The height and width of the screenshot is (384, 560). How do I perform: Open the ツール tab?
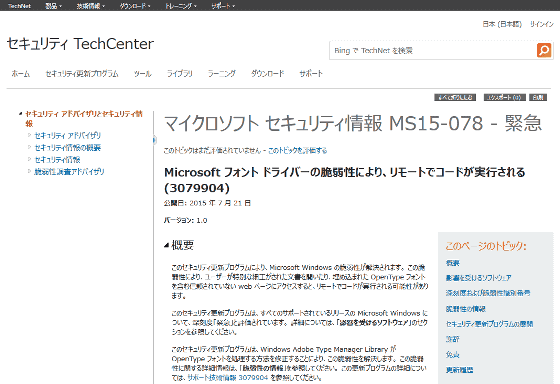pyautogui.click(x=142, y=74)
